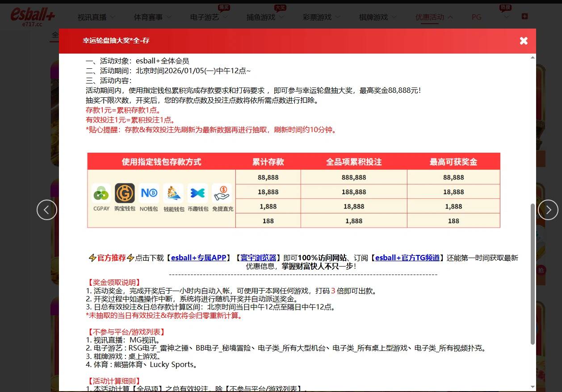Collapse the 优惠活动 up chevron
562x392 pixels.
(450, 17)
